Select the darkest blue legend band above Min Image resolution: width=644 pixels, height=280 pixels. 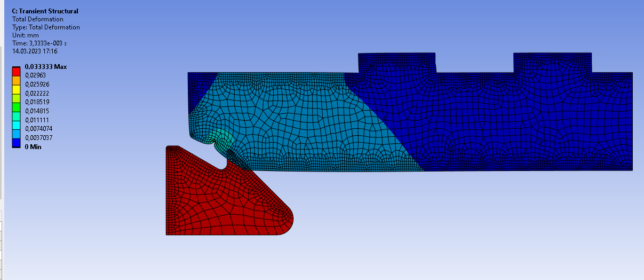point(16,142)
